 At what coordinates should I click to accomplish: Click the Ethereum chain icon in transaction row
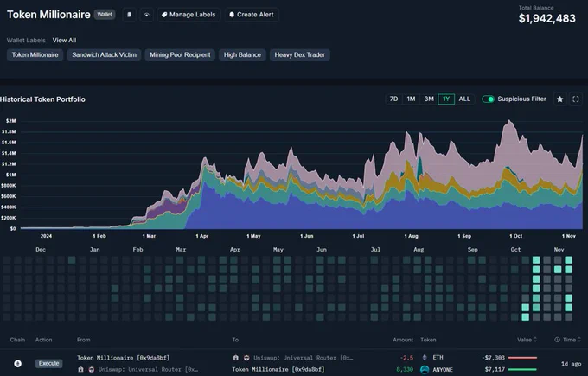(17, 363)
